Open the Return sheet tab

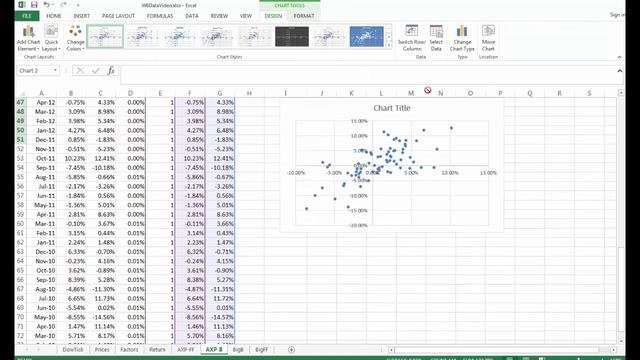pyautogui.click(x=157, y=349)
